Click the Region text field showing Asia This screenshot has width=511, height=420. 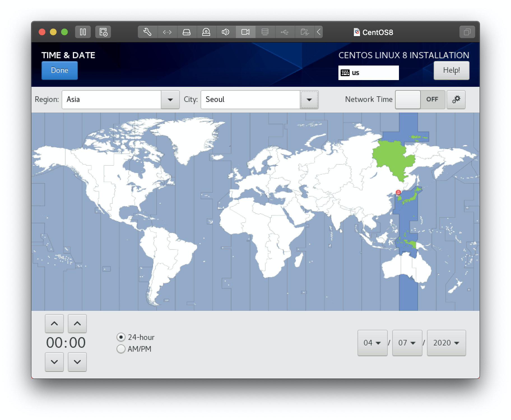[112, 100]
